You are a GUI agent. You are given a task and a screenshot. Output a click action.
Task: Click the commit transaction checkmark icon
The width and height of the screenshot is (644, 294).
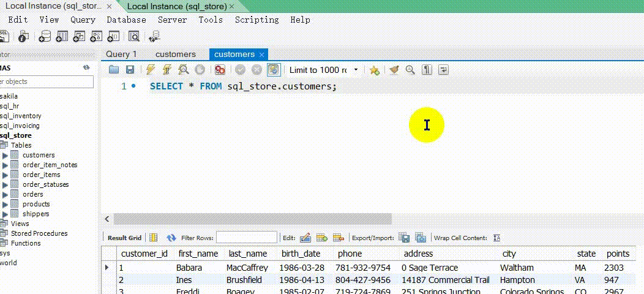click(x=240, y=70)
